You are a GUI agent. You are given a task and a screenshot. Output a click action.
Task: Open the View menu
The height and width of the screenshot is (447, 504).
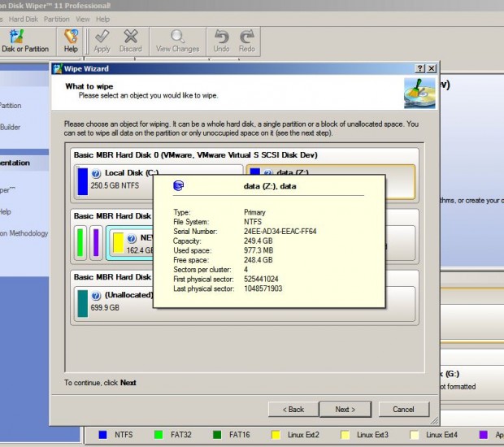click(x=83, y=19)
